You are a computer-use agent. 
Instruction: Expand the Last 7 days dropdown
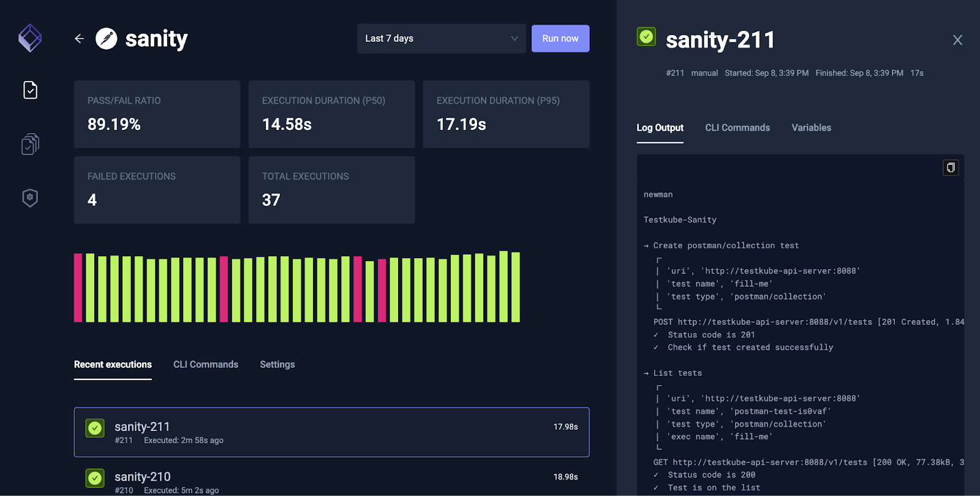441,39
